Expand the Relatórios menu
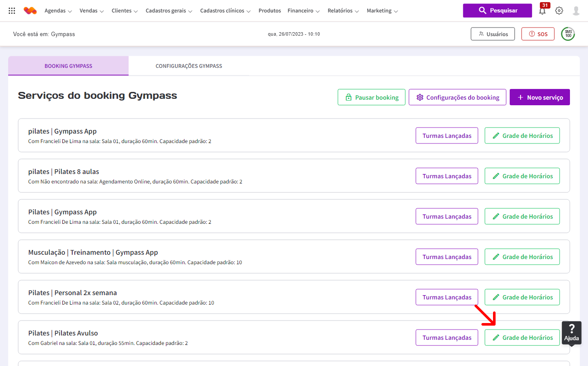 [343, 11]
